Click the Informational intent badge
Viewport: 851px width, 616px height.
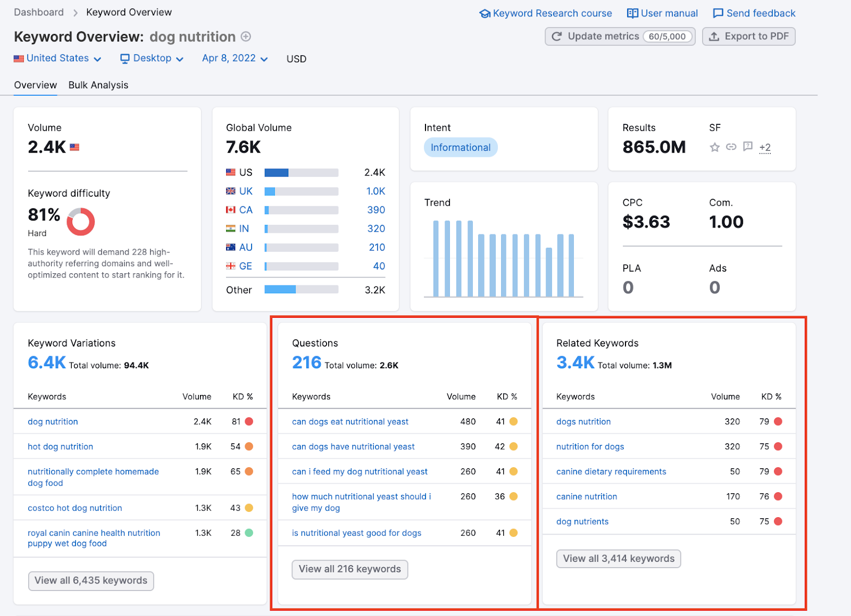coord(461,148)
